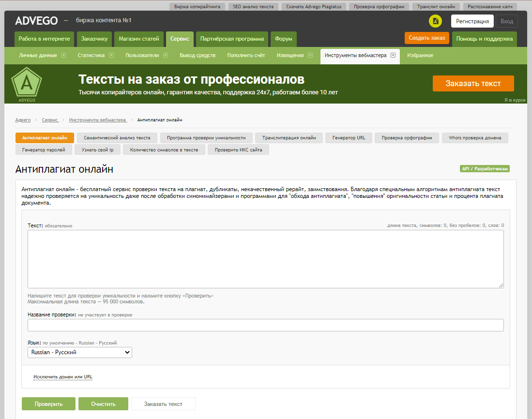Open Программа проверки уникальности tool
This screenshot has width=532, height=419.
click(x=206, y=137)
